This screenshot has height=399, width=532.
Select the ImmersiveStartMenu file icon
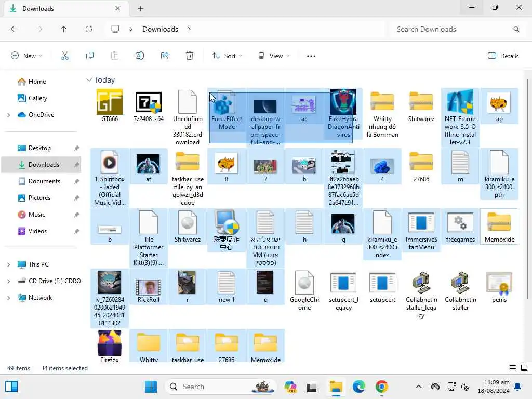[421, 222]
